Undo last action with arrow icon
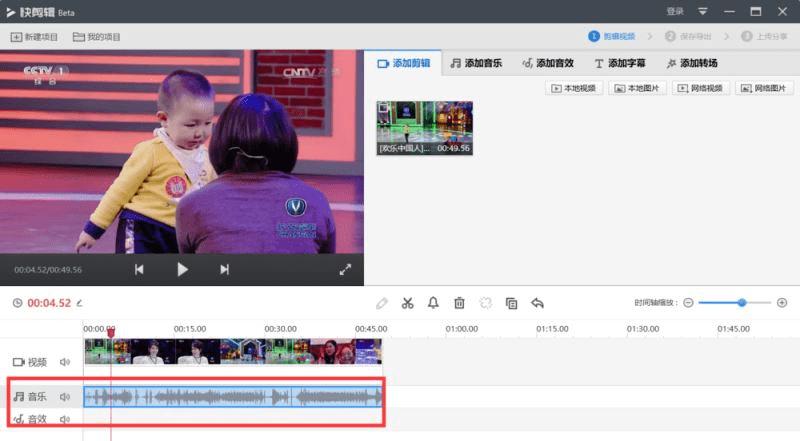Screen dimensions: 800x441 537,303
